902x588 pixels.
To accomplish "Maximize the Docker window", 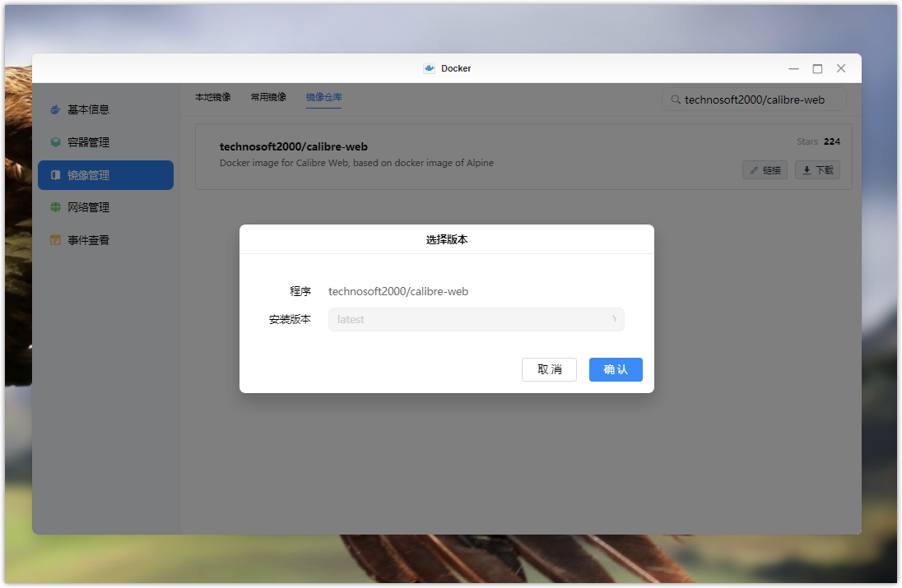I will pos(817,68).
